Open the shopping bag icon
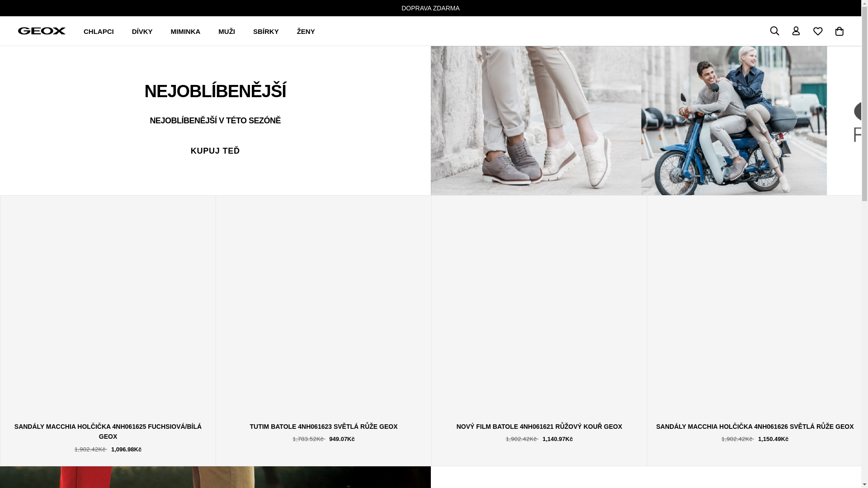Screen dimensions: 868x488 [x=840, y=31]
